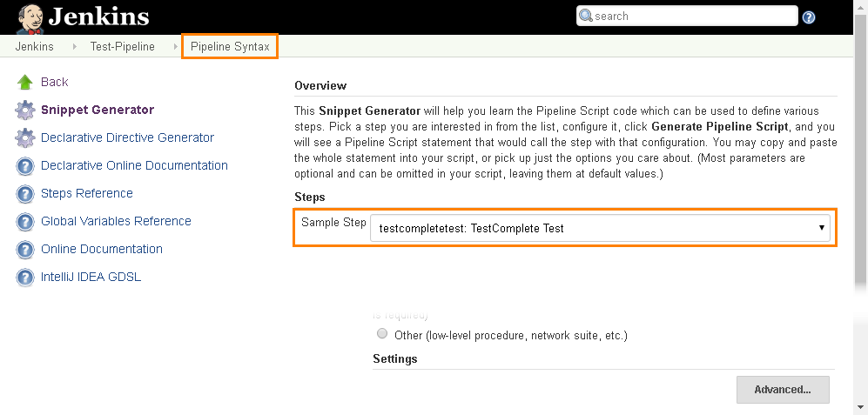Image resolution: width=868 pixels, height=415 pixels.
Task: Click the Snippet Generator gear icon
Action: (x=25, y=110)
